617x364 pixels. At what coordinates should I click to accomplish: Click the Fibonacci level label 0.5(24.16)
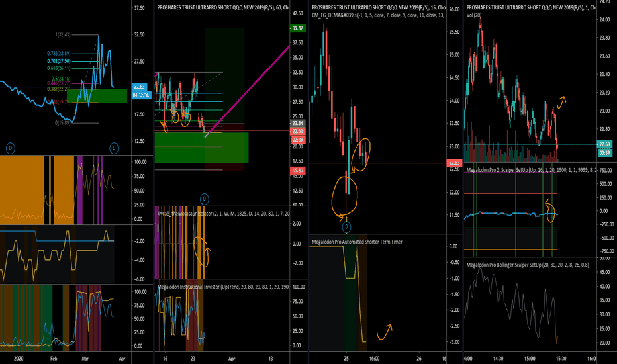tap(61, 79)
